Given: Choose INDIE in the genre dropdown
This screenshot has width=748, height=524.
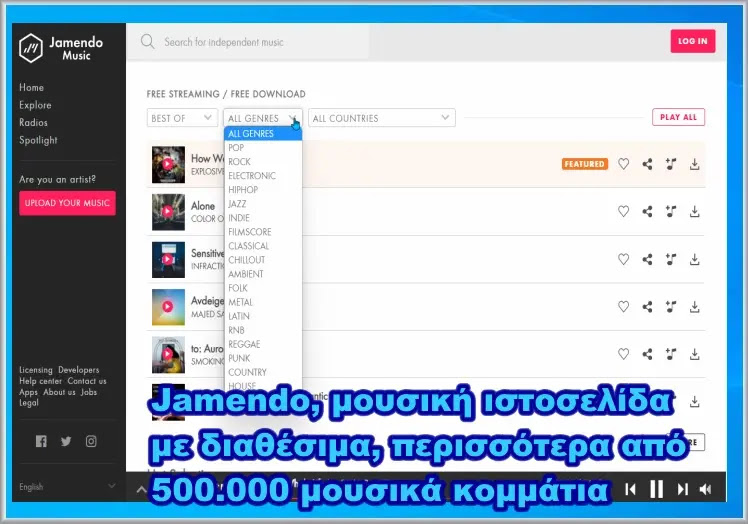Looking at the screenshot, I should [x=263, y=218].
